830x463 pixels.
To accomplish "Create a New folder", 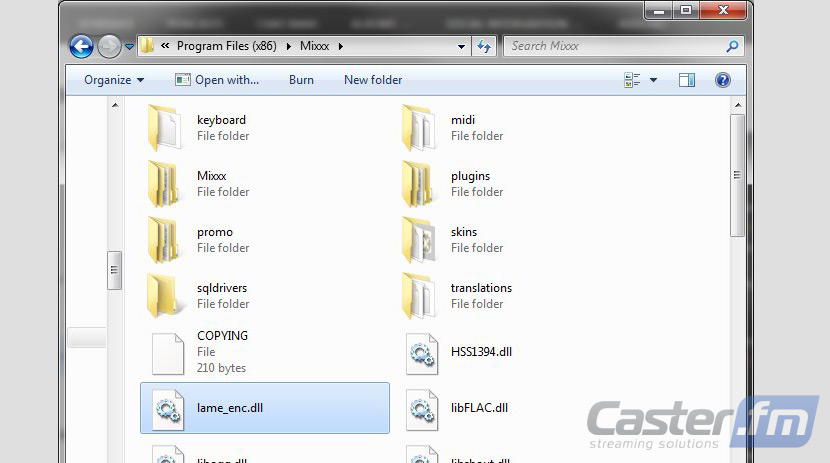I will tap(373, 80).
